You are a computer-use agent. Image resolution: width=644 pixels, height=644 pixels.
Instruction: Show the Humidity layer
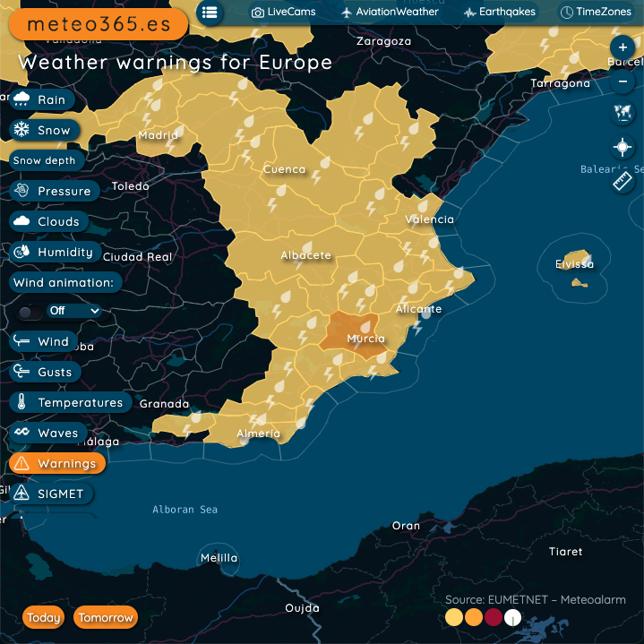(x=56, y=252)
